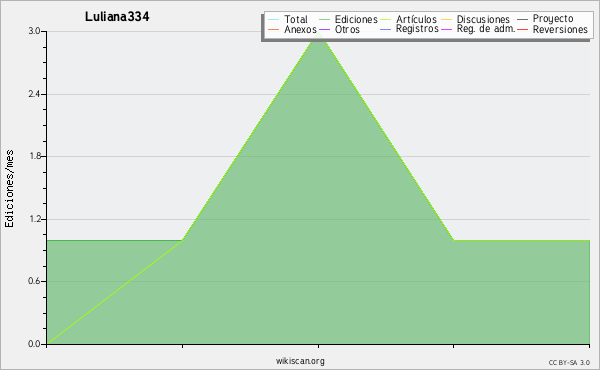The height and width of the screenshot is (370, 600).
Task: Click the red Reversiones legend line swatch
Action: tap(522, 29)
